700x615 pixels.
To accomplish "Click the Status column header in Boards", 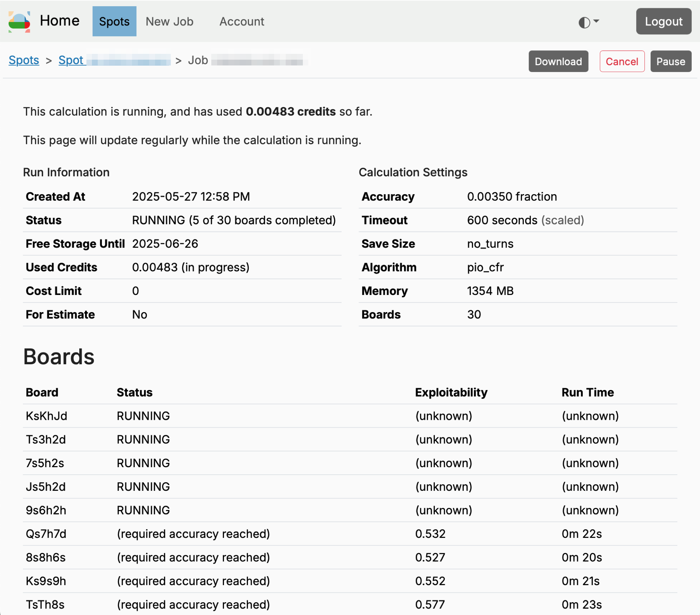I will (134, 392).
